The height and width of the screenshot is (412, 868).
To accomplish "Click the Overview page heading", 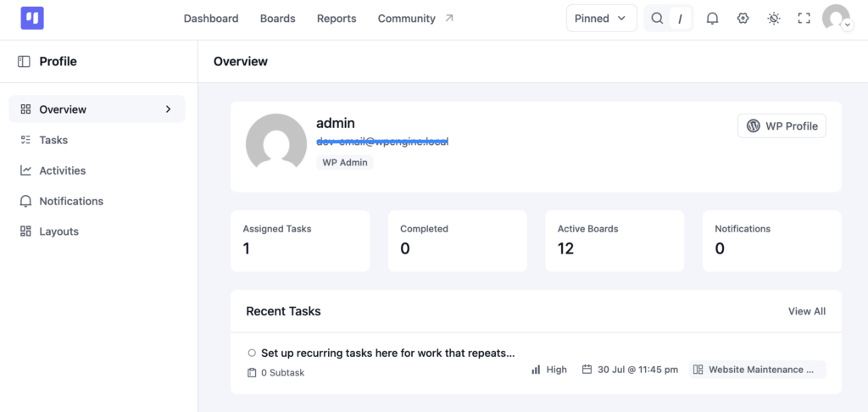I will click(x=241, y=62).
